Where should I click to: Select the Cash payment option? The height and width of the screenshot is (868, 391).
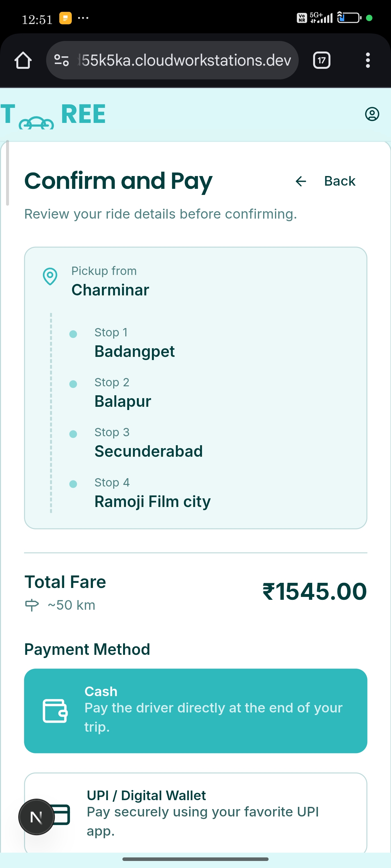[x=195, y=710]
